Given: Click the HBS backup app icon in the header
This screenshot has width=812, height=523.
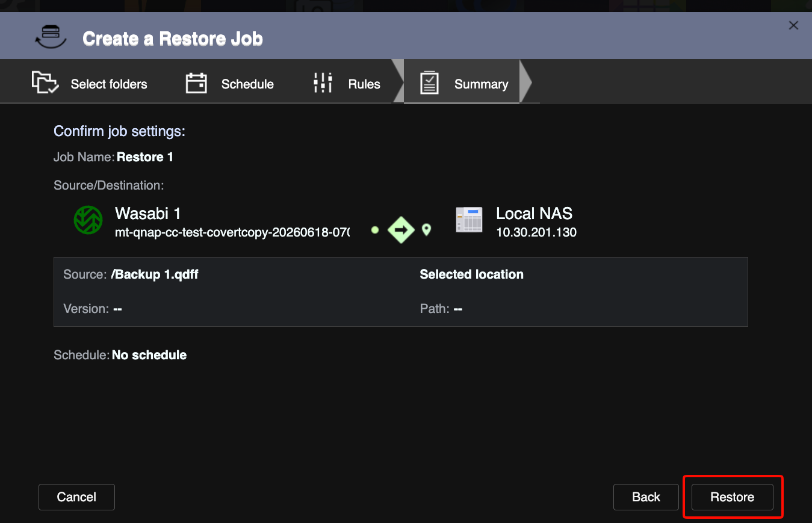Looking at the screenshot, I should [51, 36].
